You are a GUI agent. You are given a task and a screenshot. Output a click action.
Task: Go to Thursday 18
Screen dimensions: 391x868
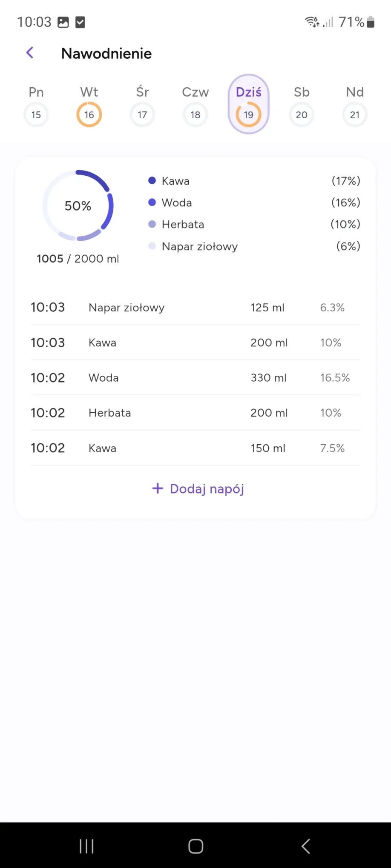(195, 114)
